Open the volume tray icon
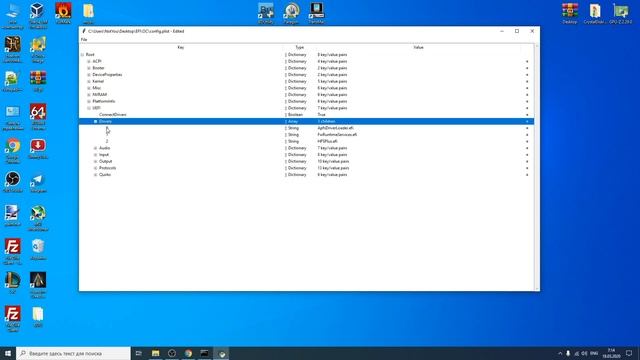The height and width of the screenshot is (360, 640). click(584, 353)
